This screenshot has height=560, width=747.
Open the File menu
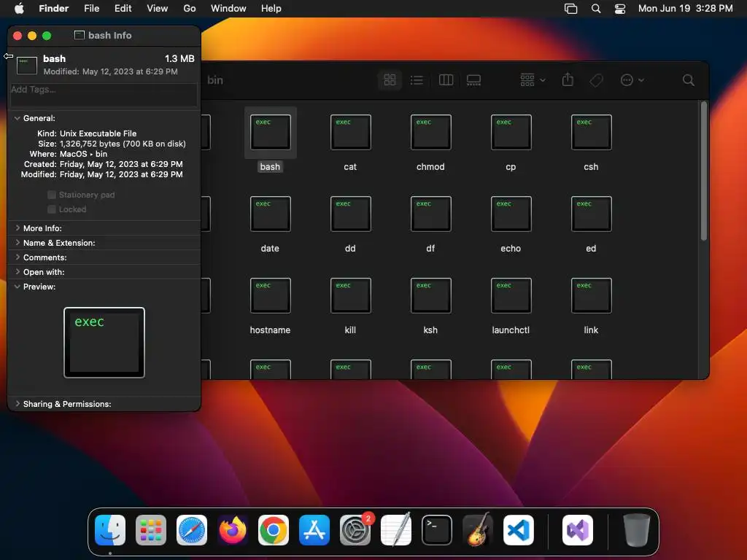click(91, 9)
